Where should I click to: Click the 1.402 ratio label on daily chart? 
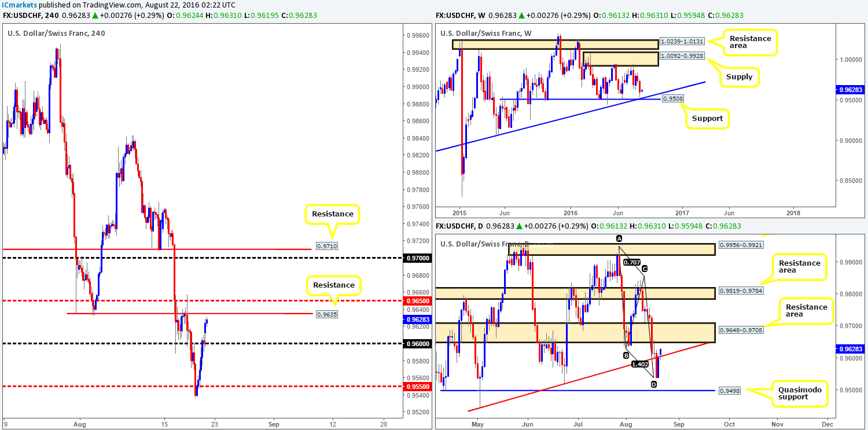point(639,364)
